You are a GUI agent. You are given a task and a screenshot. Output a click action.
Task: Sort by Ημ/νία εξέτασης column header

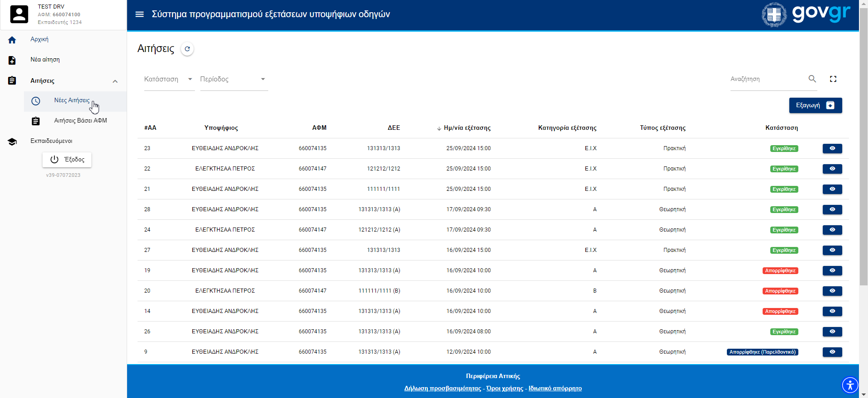pyautogui.click(x=467, y=128)
